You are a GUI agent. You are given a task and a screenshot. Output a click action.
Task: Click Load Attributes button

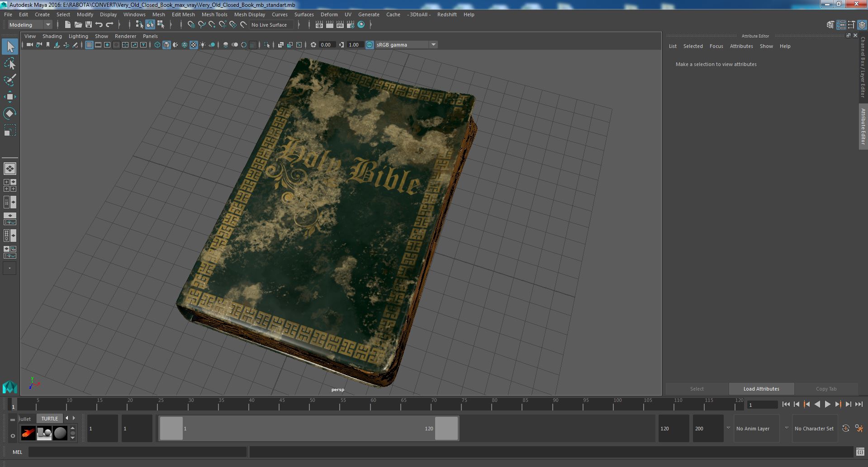pyautogui.click(x=761, y=389)
